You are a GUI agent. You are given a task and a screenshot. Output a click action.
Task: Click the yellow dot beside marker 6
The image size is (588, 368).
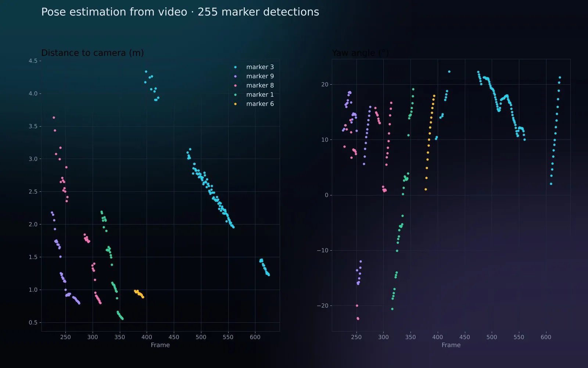[x=236, y=104]
